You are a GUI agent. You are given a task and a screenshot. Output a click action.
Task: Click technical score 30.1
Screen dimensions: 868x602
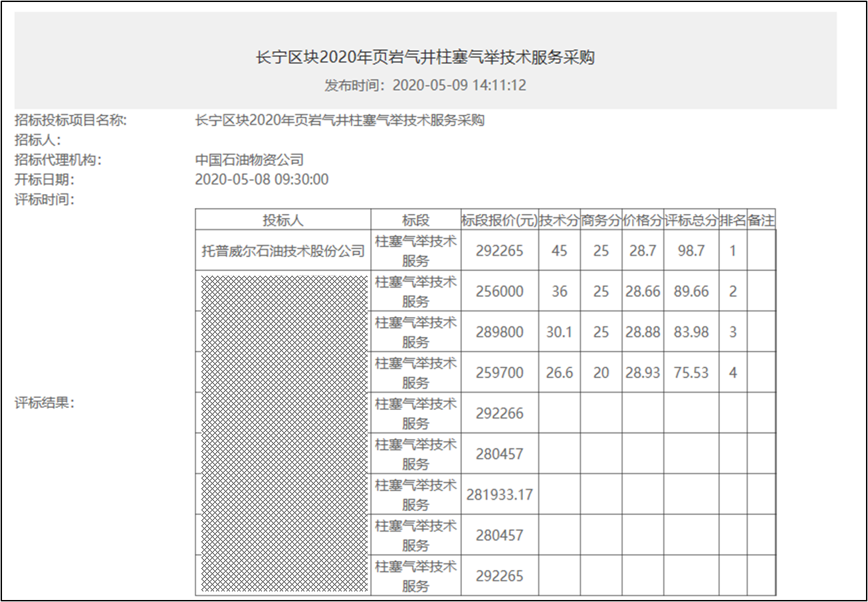(x=560, y=332)
